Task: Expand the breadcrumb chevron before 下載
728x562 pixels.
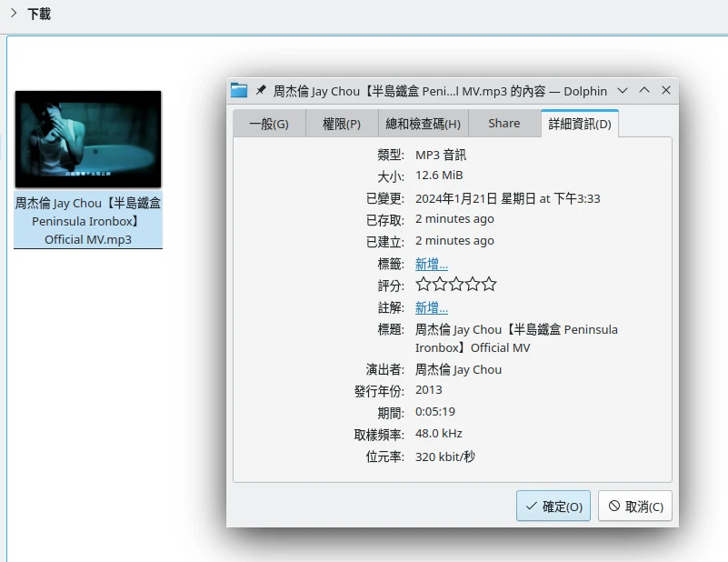Action: click(13, 14)
